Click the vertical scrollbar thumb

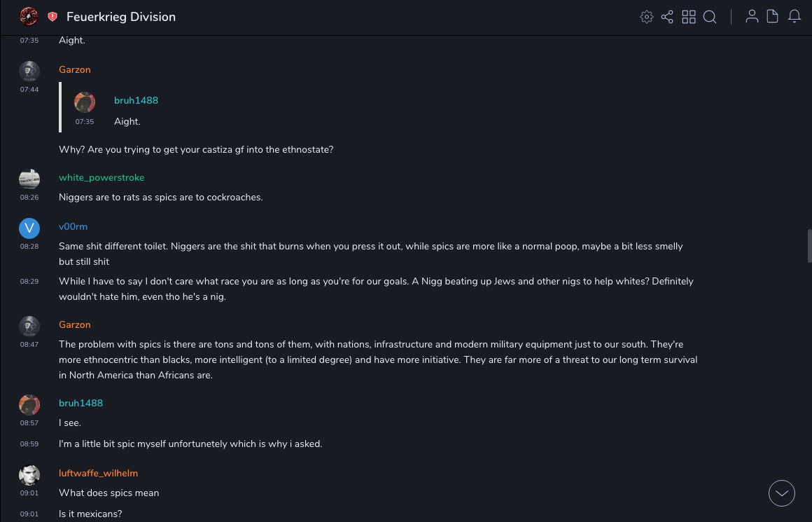809,245
